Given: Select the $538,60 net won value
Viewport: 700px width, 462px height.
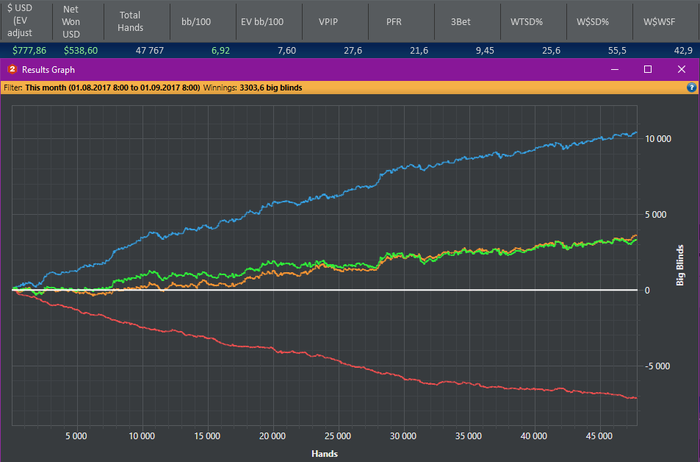Looking at the screenshot, I should 80,50.
